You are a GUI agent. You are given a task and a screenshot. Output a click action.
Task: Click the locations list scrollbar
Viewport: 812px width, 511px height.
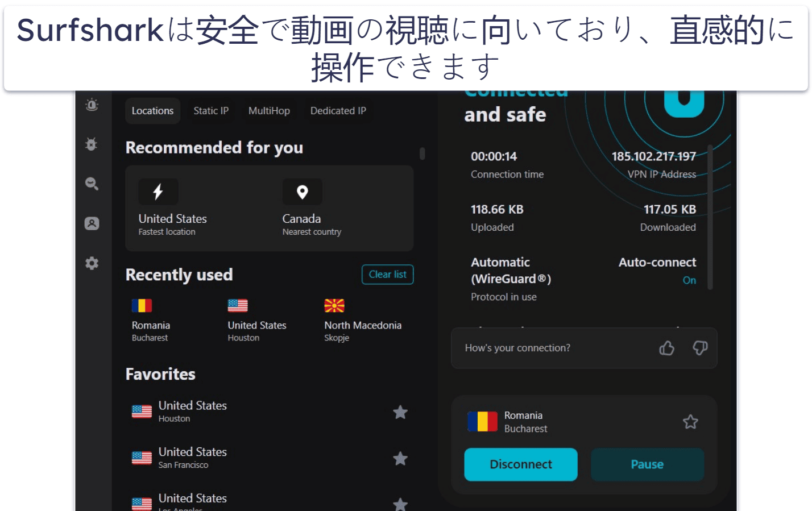tap(422, 153)
